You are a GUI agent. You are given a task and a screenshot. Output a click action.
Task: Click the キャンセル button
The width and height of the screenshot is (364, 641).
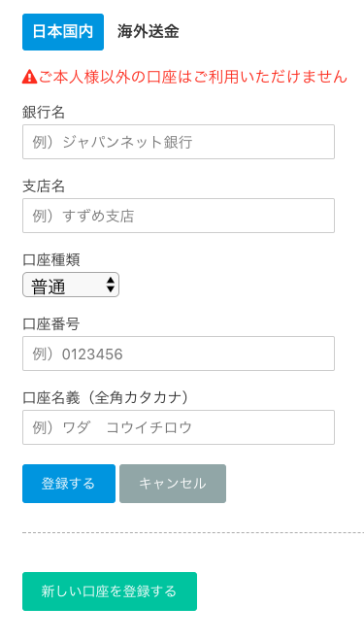173,484
